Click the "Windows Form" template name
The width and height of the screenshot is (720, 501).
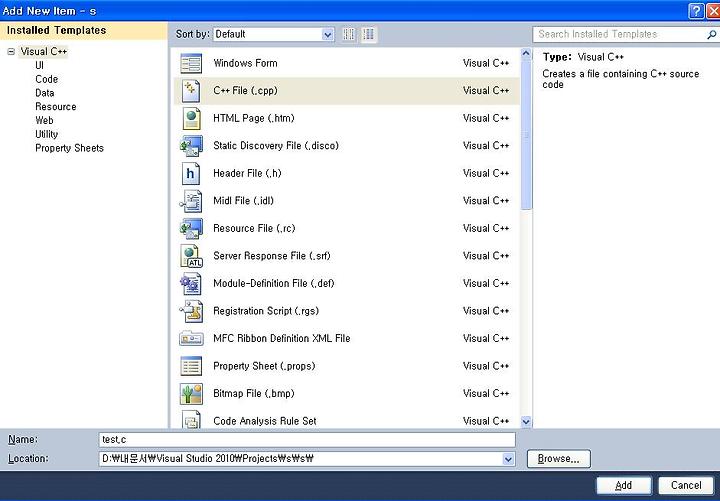(x=245, y=63)
